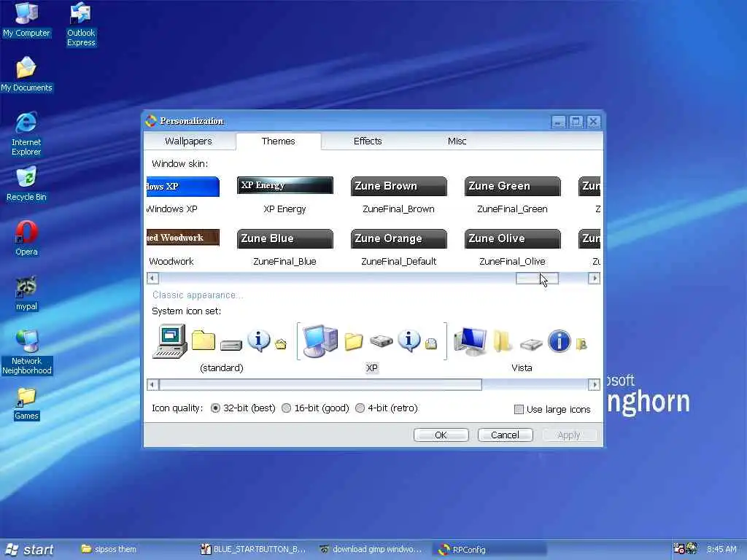Click the ZuneFinal_Olive label

(x=512, y=262)
